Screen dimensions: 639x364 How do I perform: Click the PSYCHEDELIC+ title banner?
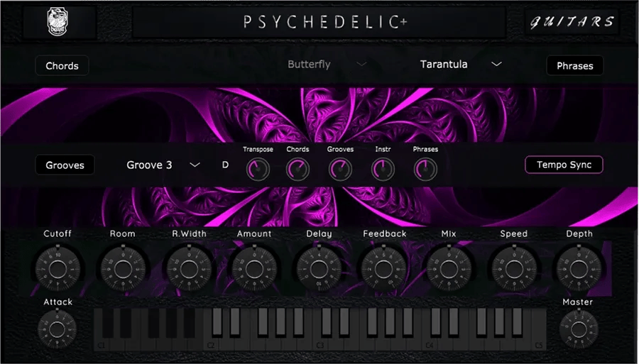[319, 22]
